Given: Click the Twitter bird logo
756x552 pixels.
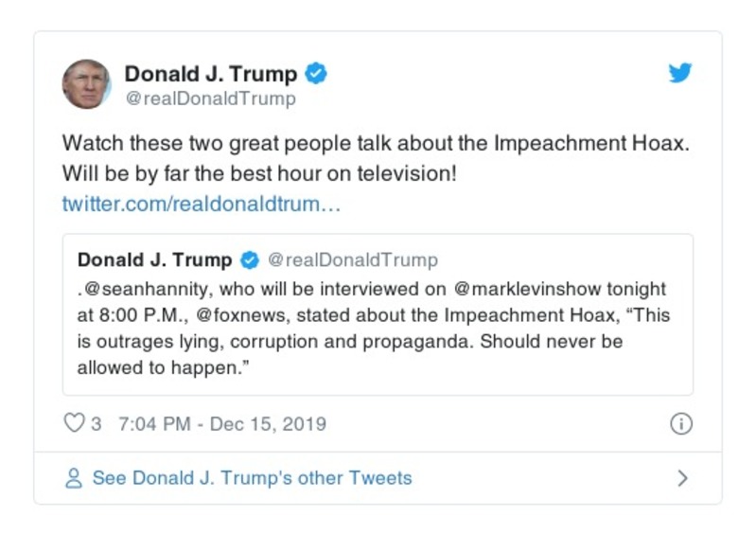Looking at the screenshot, I should pyautogui.click(x=680, y=73).
